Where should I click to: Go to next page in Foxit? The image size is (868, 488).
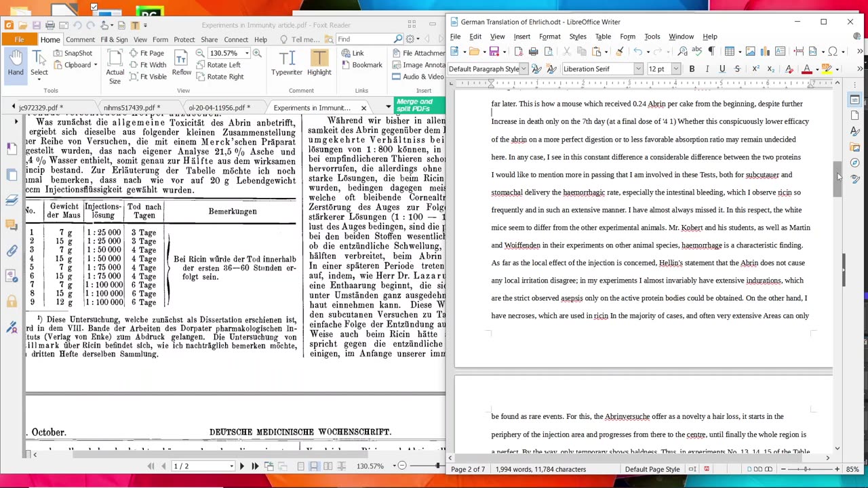(x=242, y=466)
